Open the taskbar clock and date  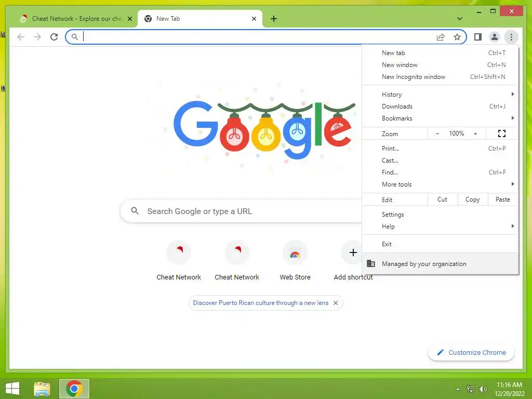point(509,389)
